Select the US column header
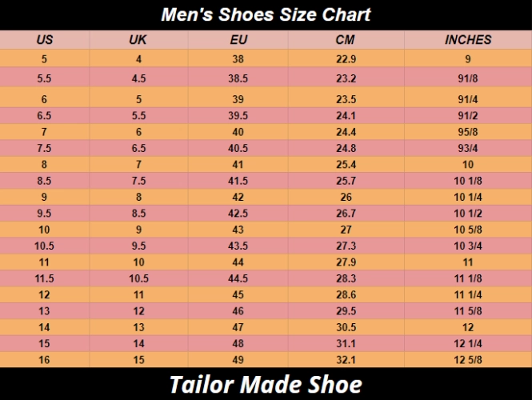532x400 pixels. click(45, 39)
